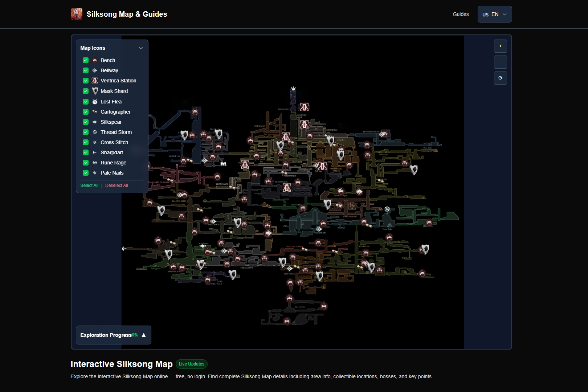Viewport: 588px width, 392px height.
Task: Zoom in with the plus button
Action: coord(501,46)
